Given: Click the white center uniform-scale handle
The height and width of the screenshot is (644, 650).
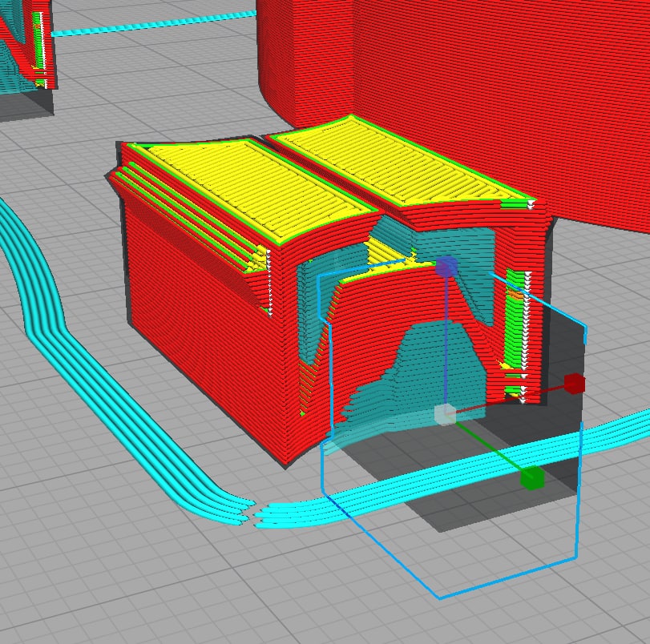Looking at the screenshot, I should click(x=445, y=414).
